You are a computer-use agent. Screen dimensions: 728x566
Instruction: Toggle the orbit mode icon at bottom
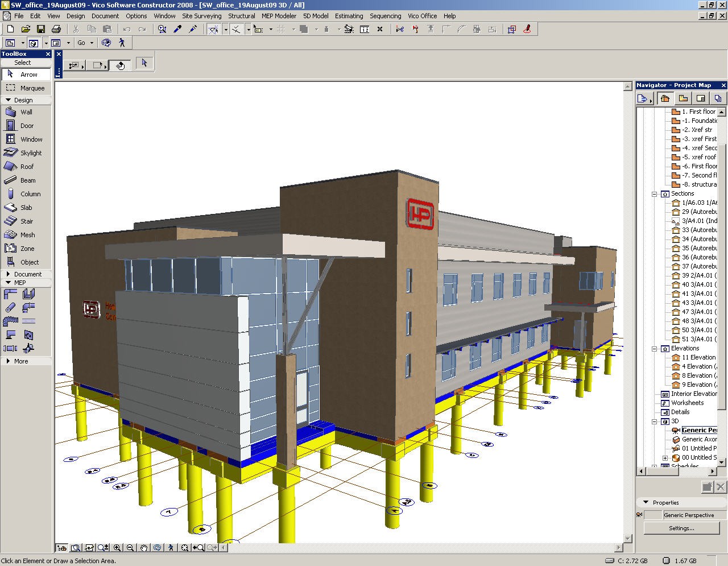[158, 548]
